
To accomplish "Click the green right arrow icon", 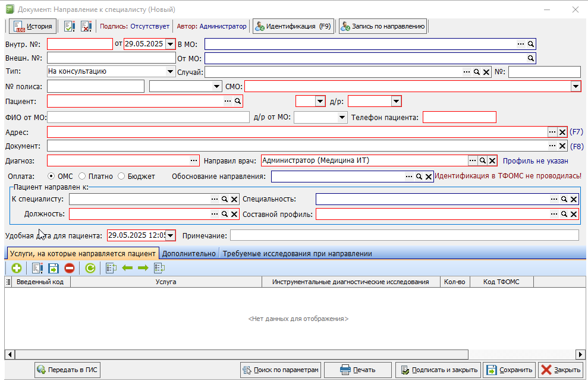I will click(x=143, y=268).
